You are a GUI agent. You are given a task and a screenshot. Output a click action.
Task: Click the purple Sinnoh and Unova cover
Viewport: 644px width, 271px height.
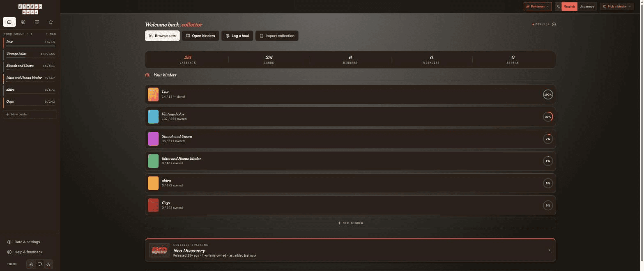tap(153, 139)
